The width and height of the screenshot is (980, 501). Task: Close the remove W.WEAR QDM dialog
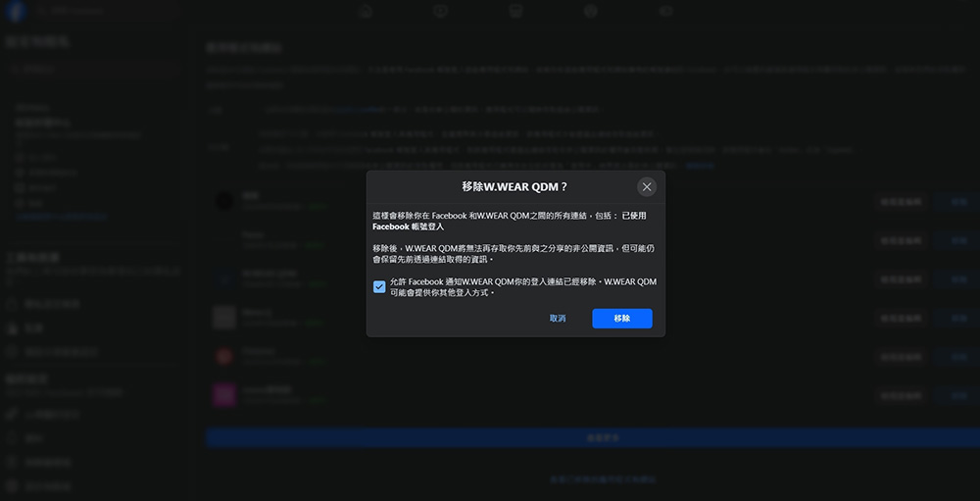(x=646, y=186)
